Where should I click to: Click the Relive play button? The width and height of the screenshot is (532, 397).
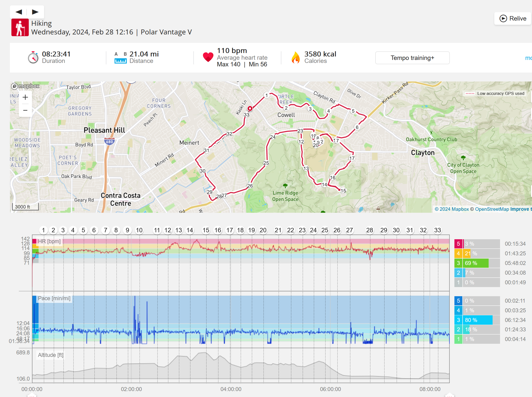tap(512, 19)
